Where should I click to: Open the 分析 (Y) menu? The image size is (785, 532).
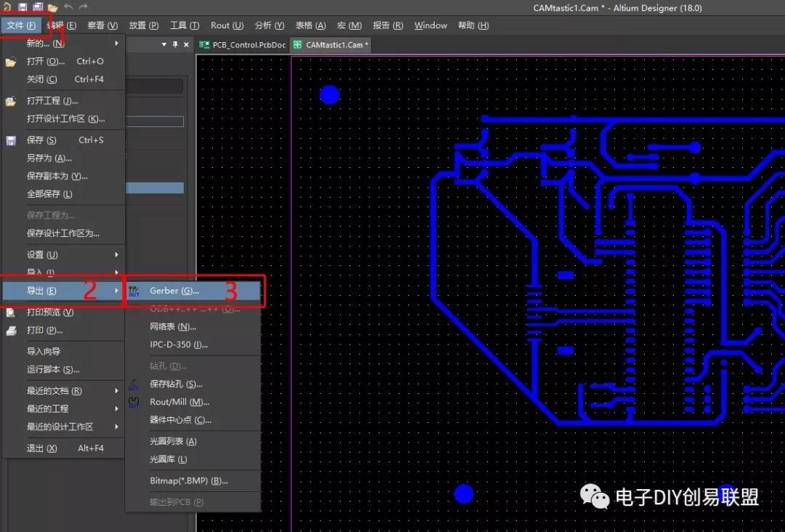[x=270, y=25]
